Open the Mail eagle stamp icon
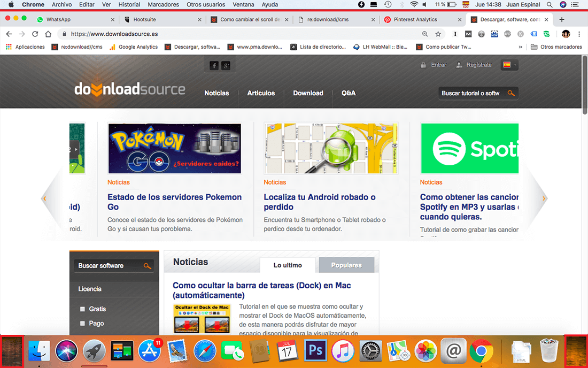588x368 pixels. point(177,351)
